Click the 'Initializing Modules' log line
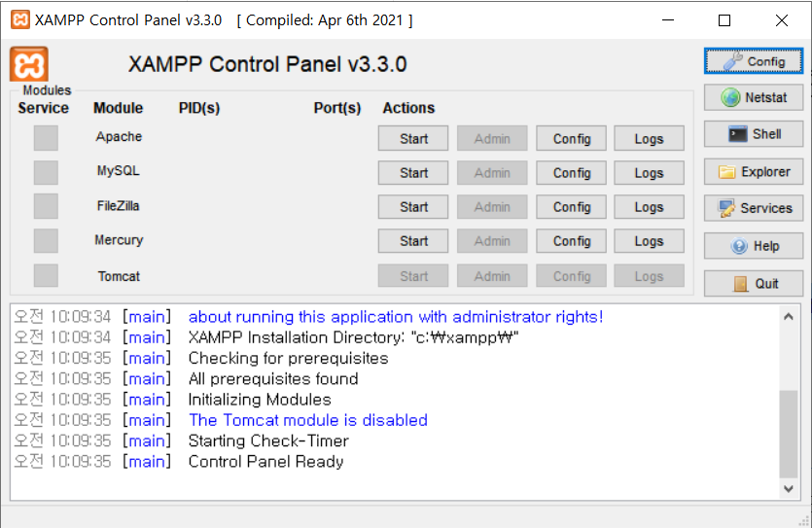Viewport: 812px width, 528px height. pyautogui.click(x=260, y=400)
